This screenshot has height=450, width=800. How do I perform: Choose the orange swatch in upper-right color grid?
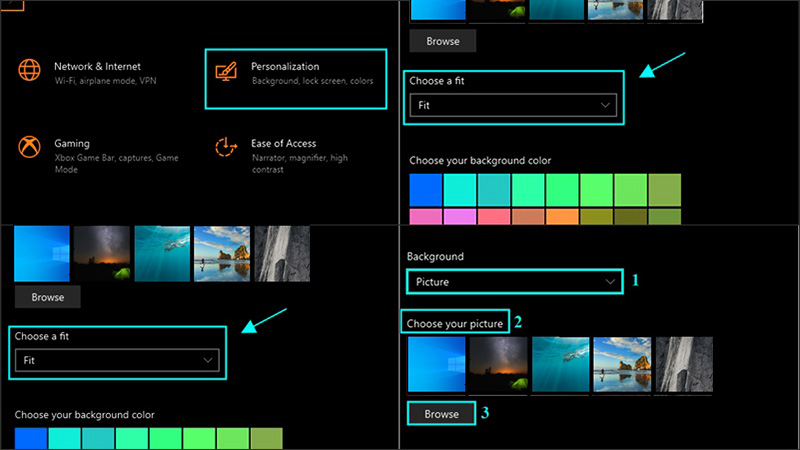pos(562,216)
